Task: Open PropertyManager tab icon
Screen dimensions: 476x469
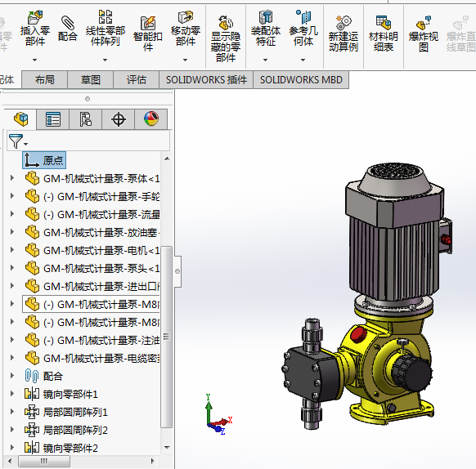Action: 53,119
